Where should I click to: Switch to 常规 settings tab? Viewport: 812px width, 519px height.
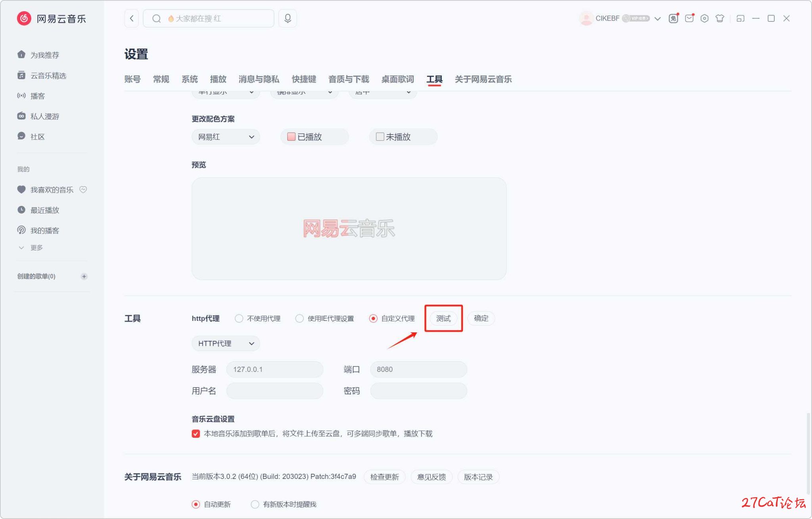pyautogui.click(x=161, y=79)
